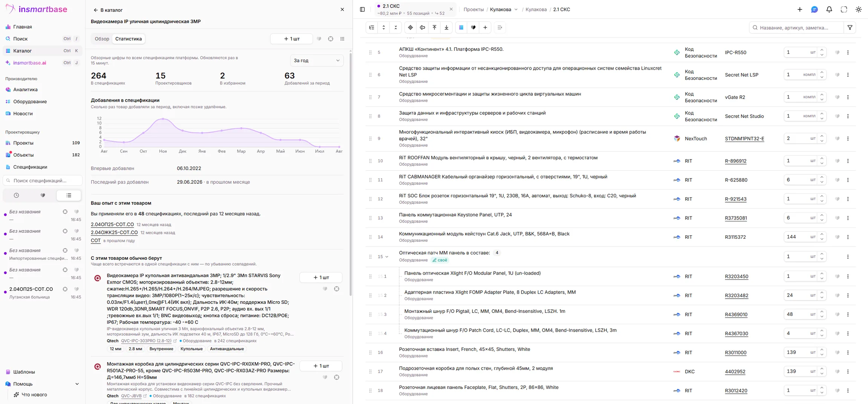Go back to catalog via В каталог

tap(108, 10)
